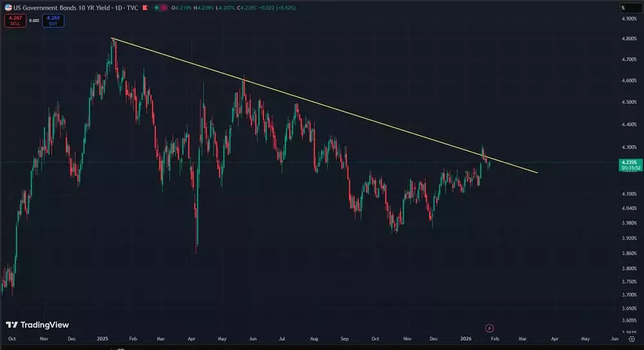Click the blue 4.269 BUY button
The image size is (644, 350).
[53, 21]
